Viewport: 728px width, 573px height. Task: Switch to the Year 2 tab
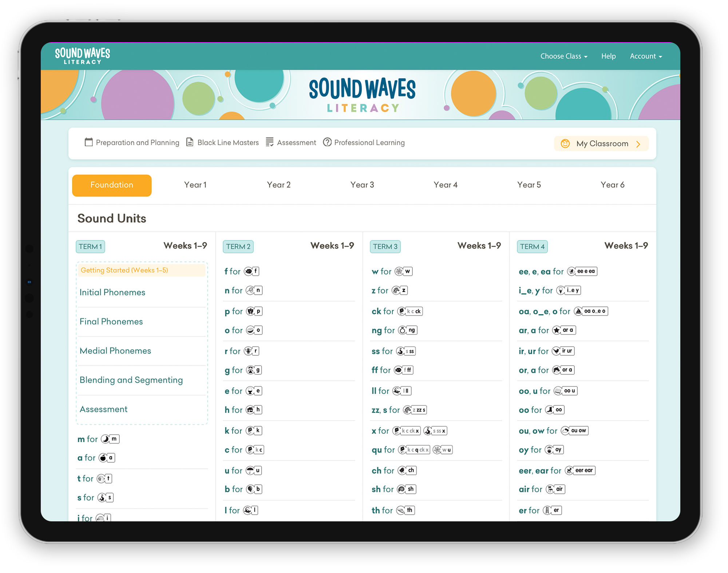tap(279, 185)
